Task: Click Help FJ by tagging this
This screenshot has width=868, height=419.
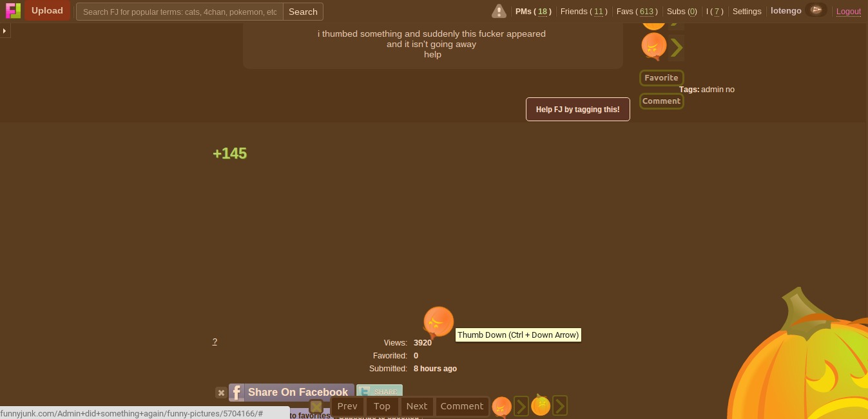Action: click(x=577, y=110)
